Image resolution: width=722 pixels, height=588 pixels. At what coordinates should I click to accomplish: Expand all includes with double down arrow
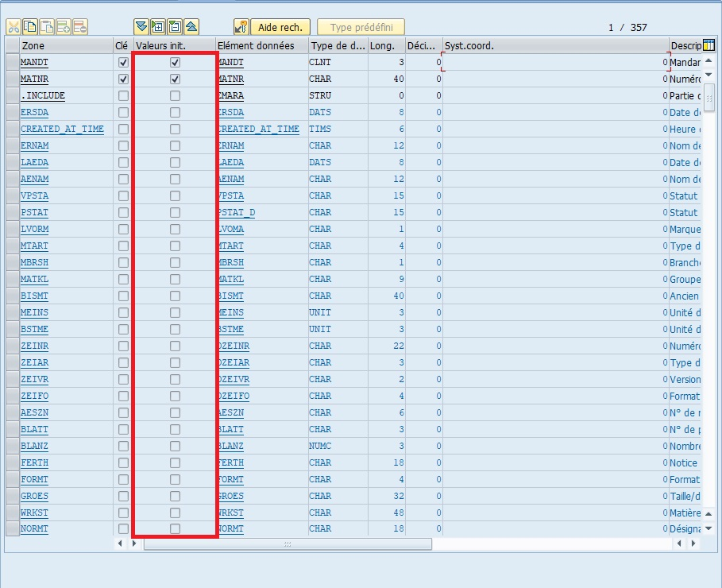click(141, 27)
